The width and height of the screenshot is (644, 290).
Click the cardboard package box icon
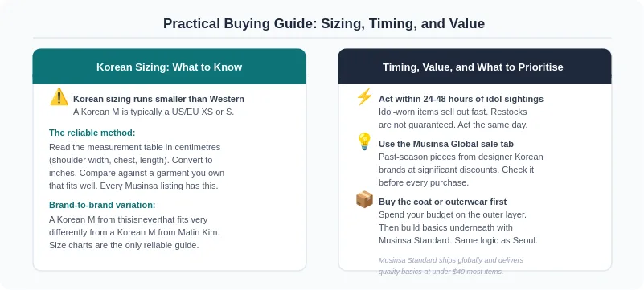(364, 200)
